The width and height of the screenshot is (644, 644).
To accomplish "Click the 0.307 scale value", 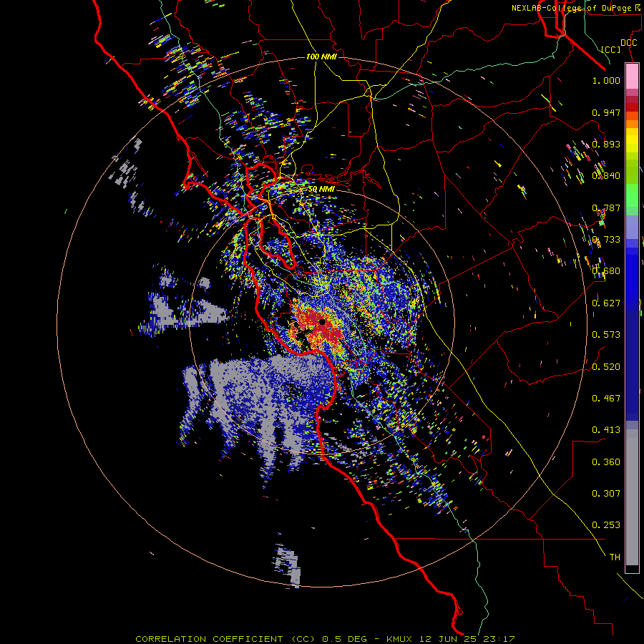I will tap(606, 494).
